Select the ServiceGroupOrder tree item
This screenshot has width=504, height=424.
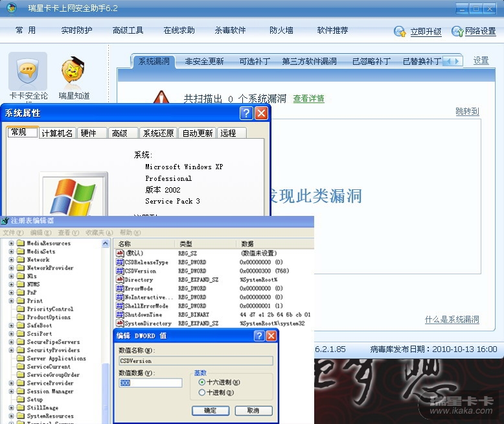coord(53,375)
